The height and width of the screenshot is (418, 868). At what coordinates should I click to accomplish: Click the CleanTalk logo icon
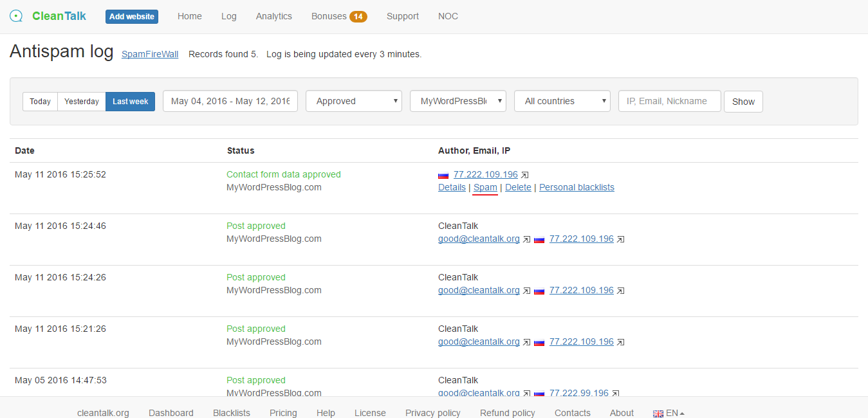pyautogui.click(x=16, y=16)
